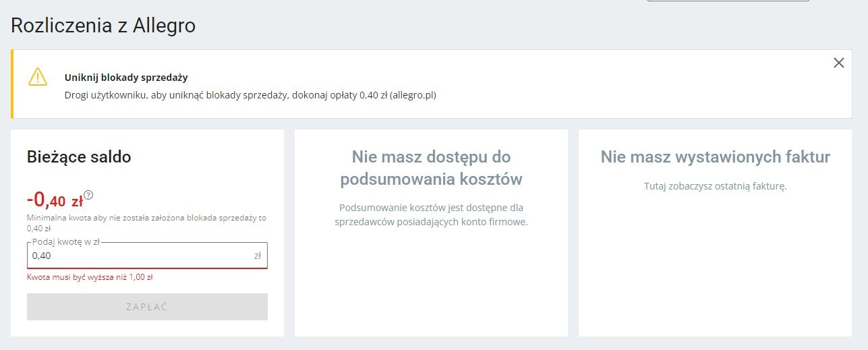Screen dimensions: 868x350
Task: Click the cost summary business account description
Action: pyautogui.click(x=431, y=214)
